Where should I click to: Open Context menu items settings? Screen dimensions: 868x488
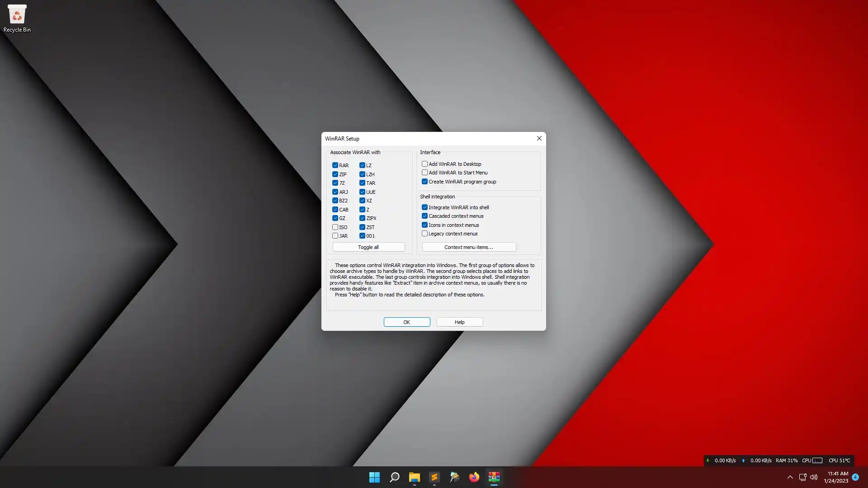469,247
